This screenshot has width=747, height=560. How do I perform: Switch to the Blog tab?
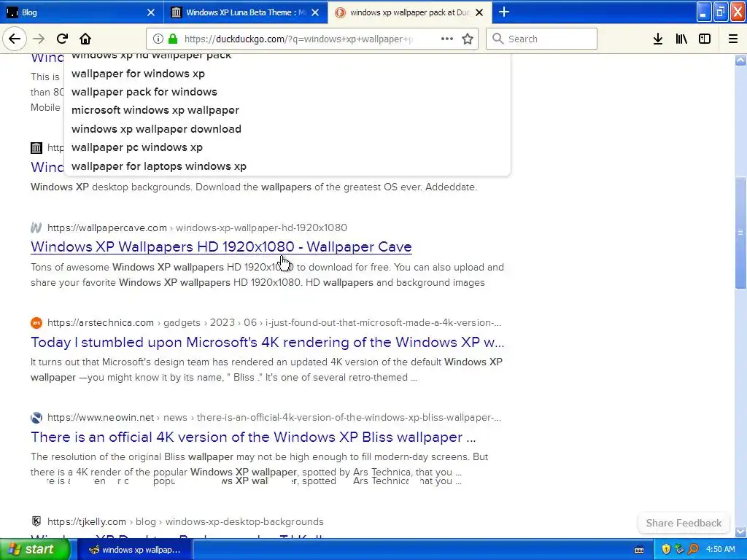click(x=82, y=12)
